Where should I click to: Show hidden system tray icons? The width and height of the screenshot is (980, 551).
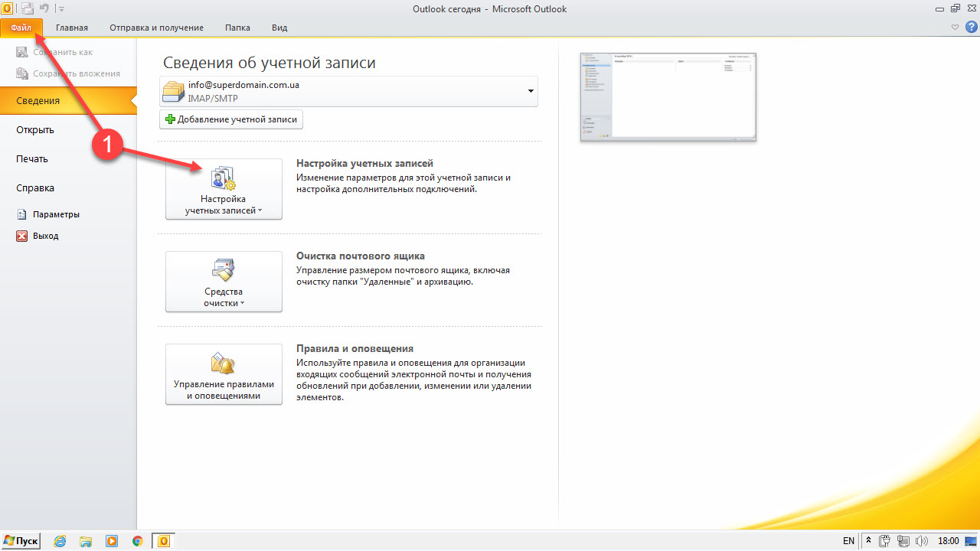(x=868, y=541)
